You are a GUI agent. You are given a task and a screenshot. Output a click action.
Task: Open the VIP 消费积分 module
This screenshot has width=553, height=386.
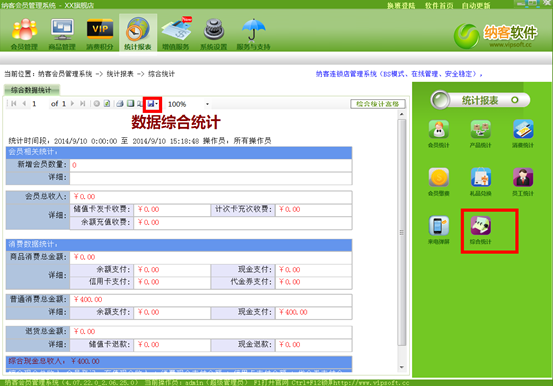[100, 34]
